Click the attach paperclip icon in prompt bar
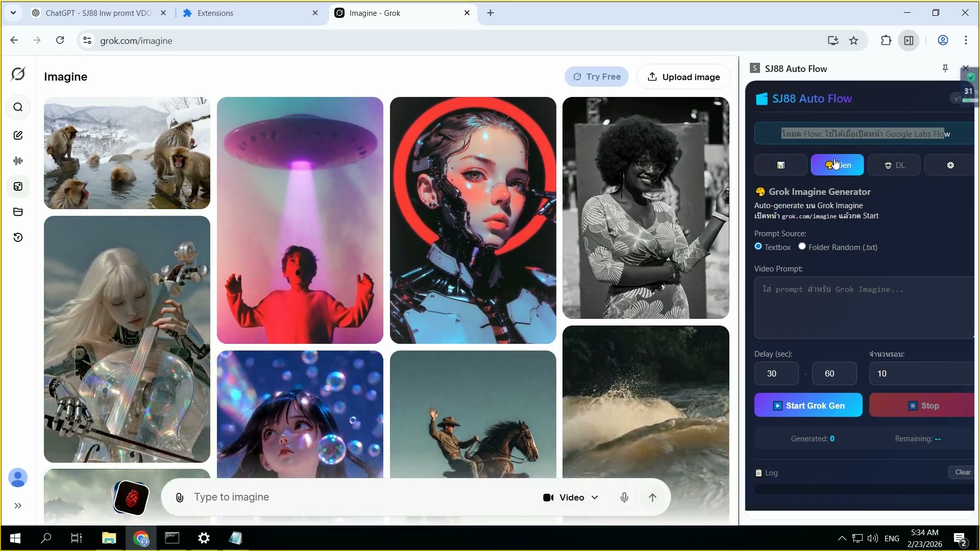 [x=180, y=497]
